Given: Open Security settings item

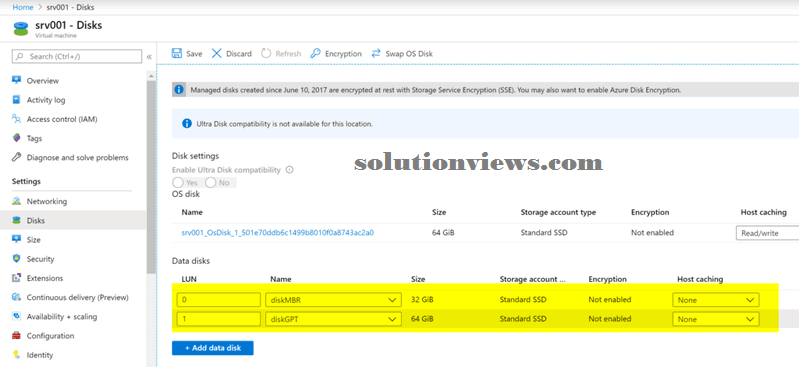Looking at the screenshot, I should [40, 259].
